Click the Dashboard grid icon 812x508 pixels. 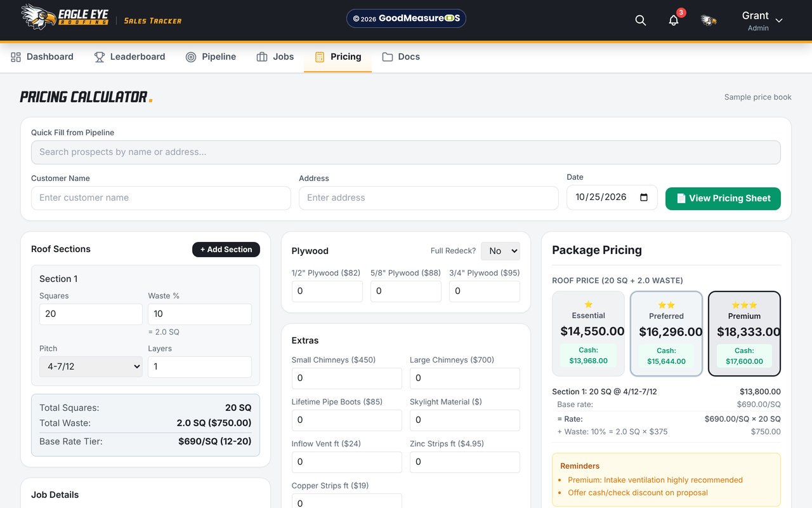(16, 57)
